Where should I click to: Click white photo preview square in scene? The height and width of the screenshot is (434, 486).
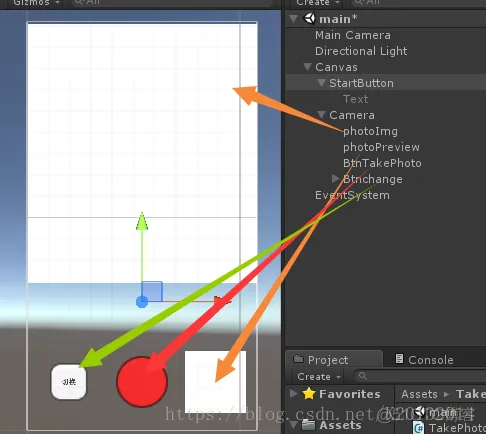215,382
